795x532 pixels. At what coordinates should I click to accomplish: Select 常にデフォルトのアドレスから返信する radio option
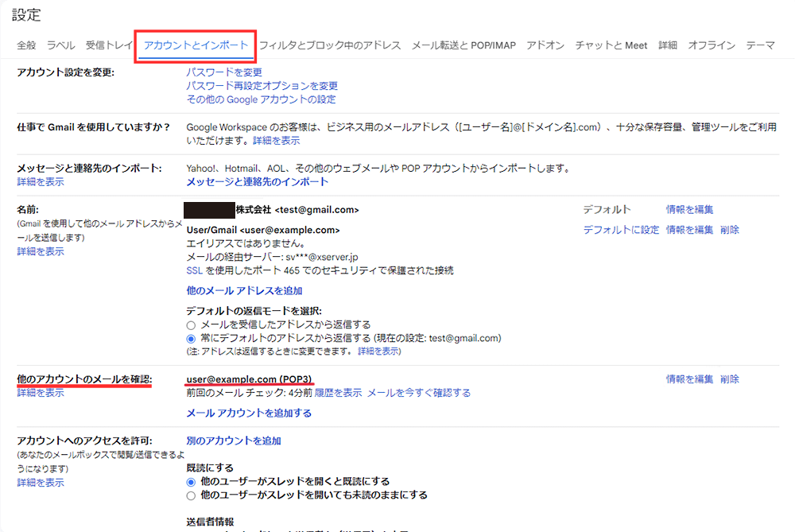coord(191,338)
